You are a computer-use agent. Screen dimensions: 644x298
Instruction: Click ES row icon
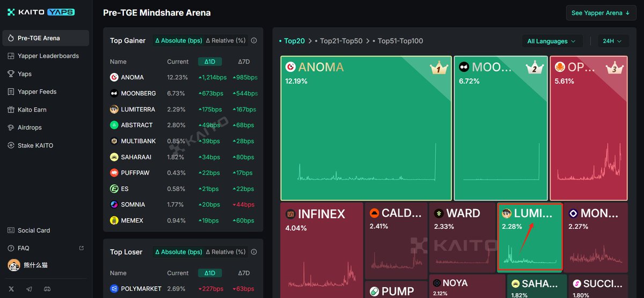[114, 189]
